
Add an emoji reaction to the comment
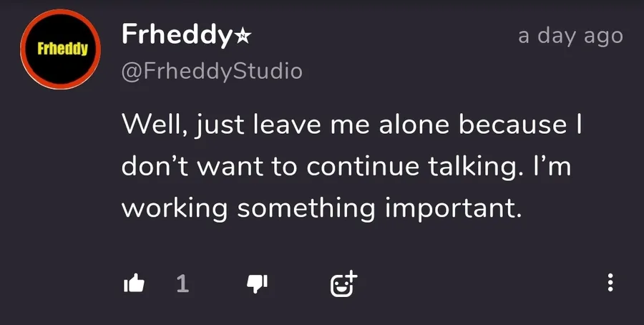click(x=343, y=284)
